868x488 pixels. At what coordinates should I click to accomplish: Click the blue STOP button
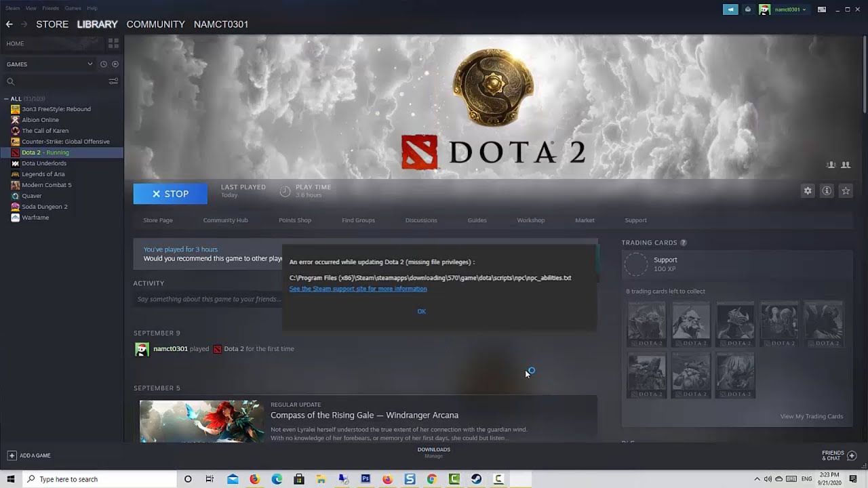(x=170, y=194)
